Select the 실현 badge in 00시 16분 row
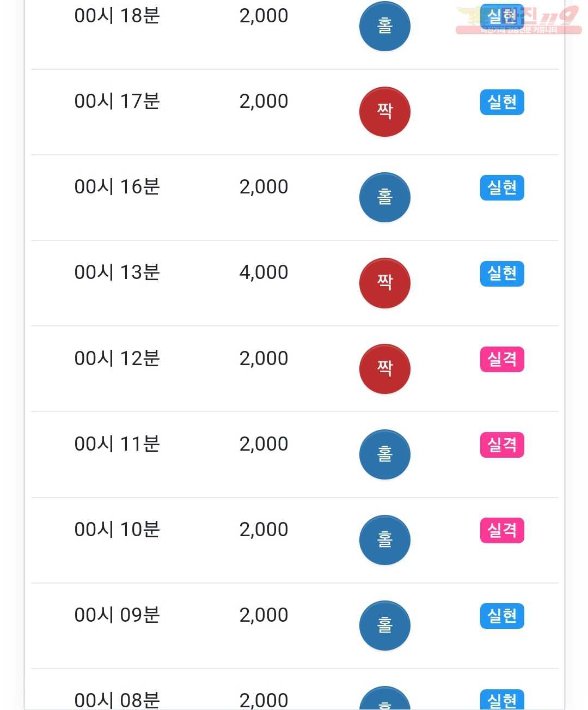The image size is (588, 710). 502,187
